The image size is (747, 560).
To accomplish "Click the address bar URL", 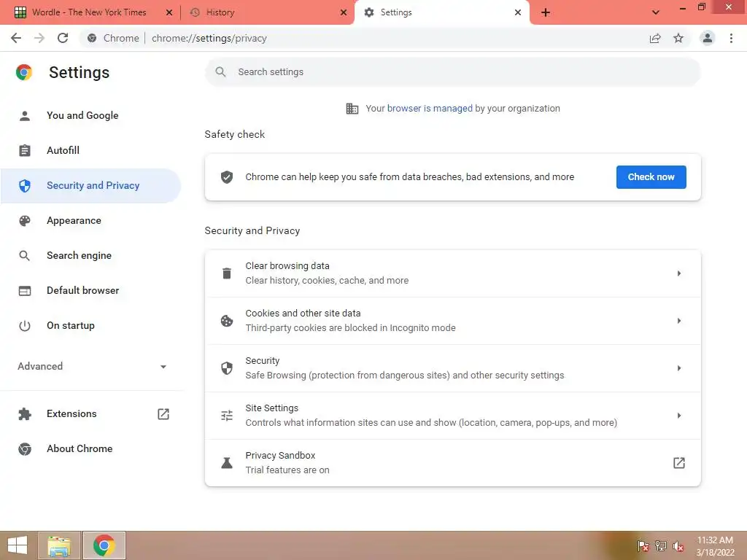I will [209, 38].
